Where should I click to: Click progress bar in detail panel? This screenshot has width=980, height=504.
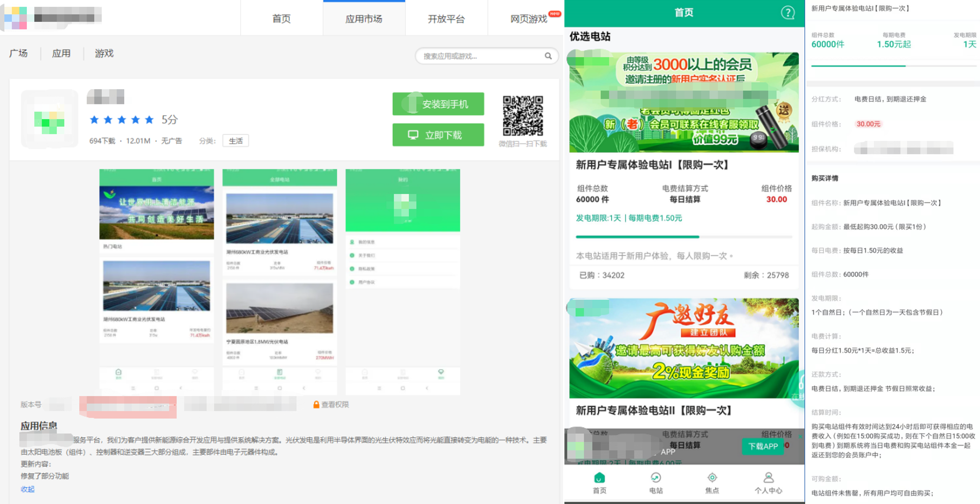[x=893, y=66]
